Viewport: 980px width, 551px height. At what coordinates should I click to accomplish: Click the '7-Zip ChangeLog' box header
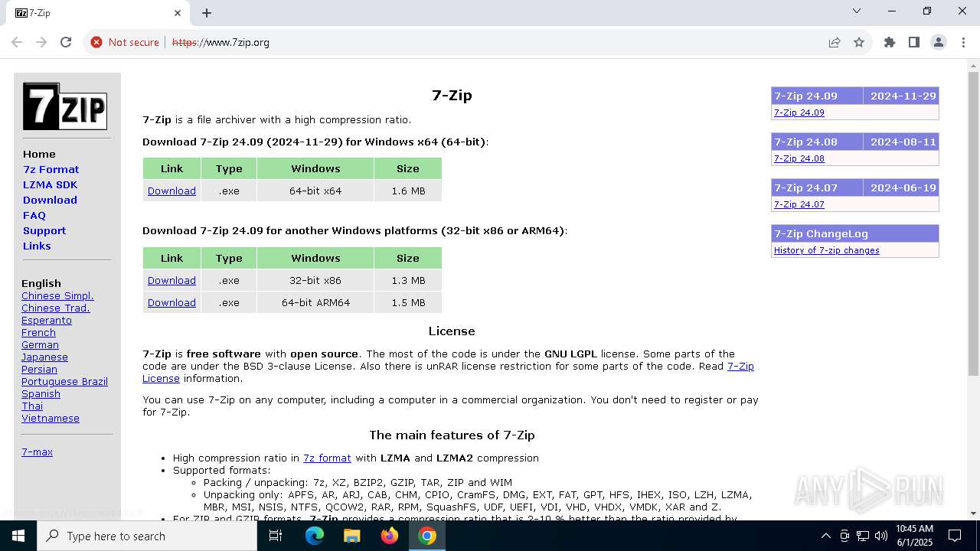click(855, 233)
